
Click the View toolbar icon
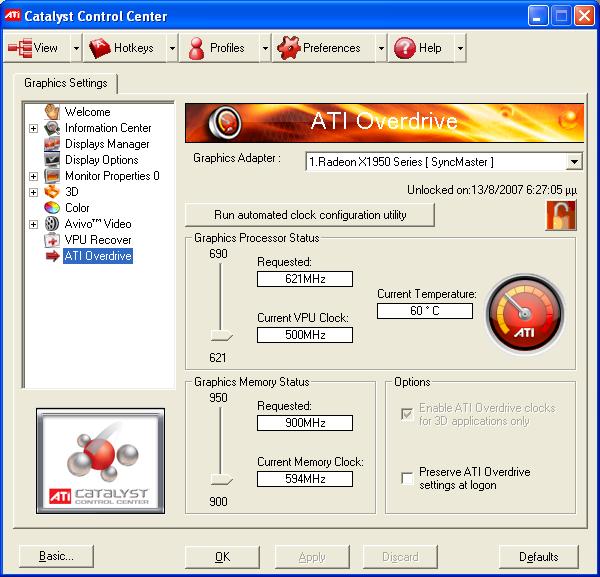click(x=20, y=48)
